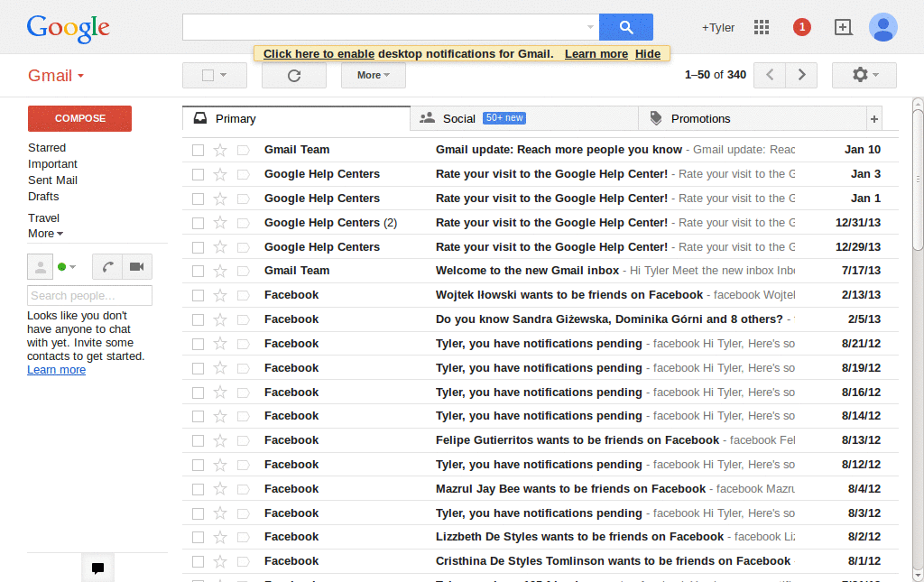This screenshot has height=582, width=924.
Task: Open the More actions dropdown in toolbar
Action: click(x=373, y=76)
